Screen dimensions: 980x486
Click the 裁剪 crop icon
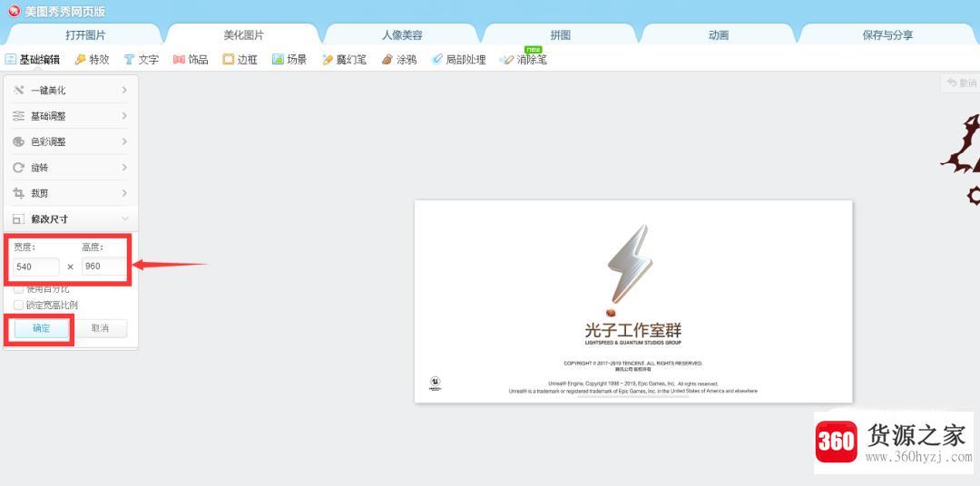coord(19,193)
